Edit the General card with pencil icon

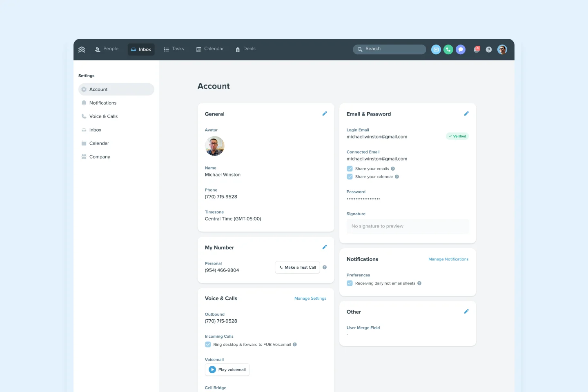coord(325,114)
